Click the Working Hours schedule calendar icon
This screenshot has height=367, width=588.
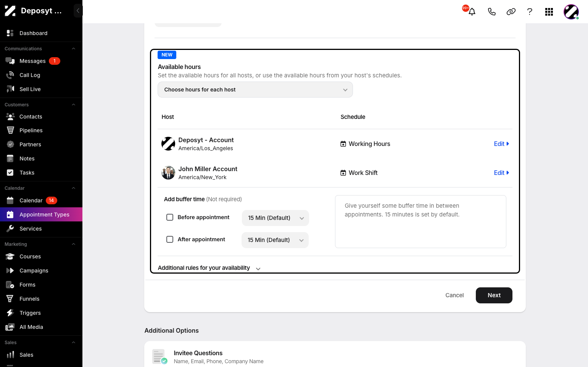coord(343,144)
